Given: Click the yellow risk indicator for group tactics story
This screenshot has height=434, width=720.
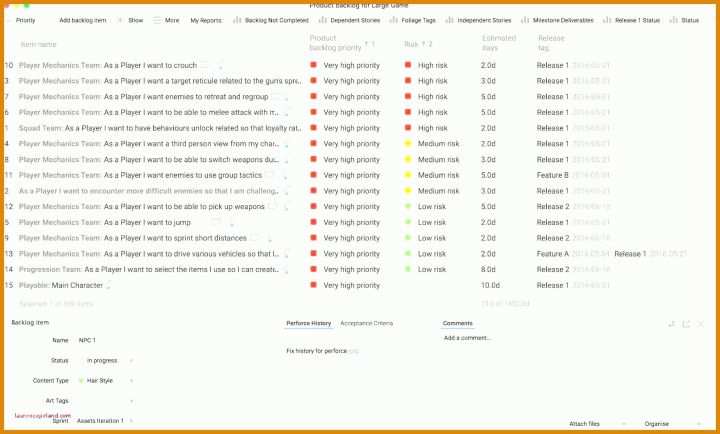Looking at the screenshot, I should point(407,175).
